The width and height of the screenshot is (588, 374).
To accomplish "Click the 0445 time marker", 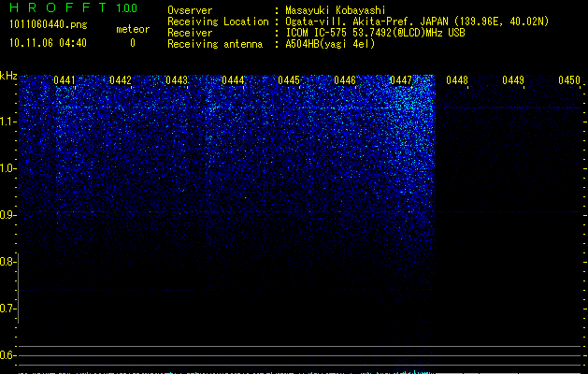I will [289, 80].
